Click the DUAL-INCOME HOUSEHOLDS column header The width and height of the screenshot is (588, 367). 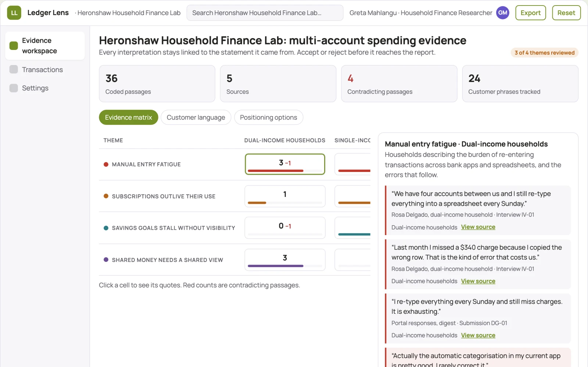[x=285, y=140]
